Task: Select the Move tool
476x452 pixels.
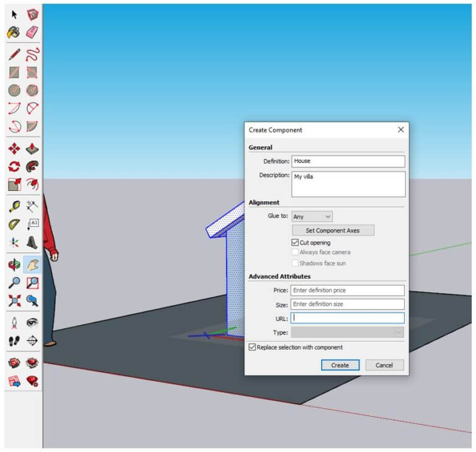Action: (14, 149)
